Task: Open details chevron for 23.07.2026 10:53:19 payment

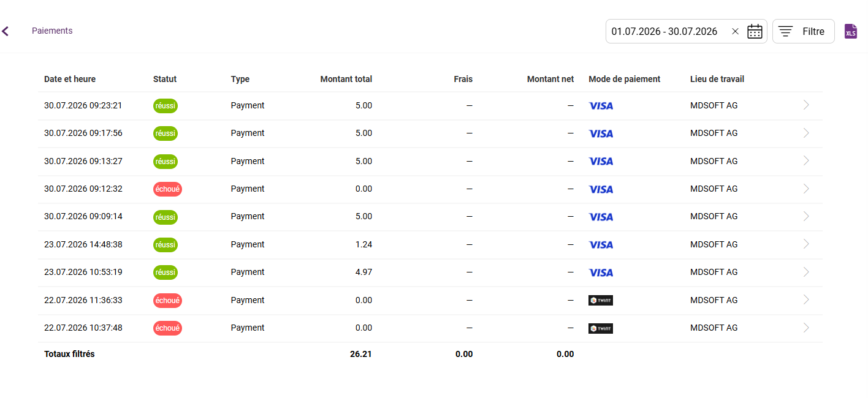Action: 806,272
